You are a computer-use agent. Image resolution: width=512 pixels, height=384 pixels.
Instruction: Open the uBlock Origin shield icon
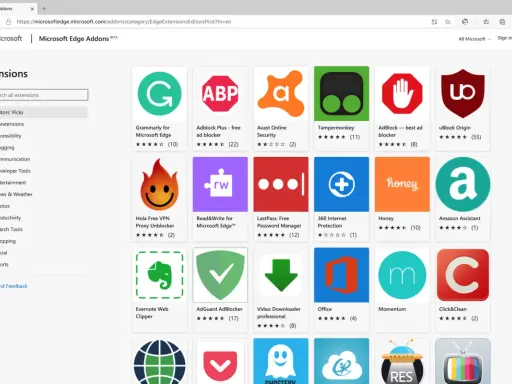pos(463,93)
